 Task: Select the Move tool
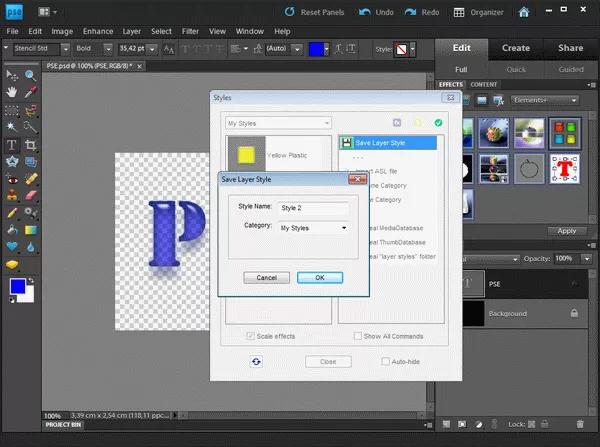pyautogui.click(x=12, y=75)
